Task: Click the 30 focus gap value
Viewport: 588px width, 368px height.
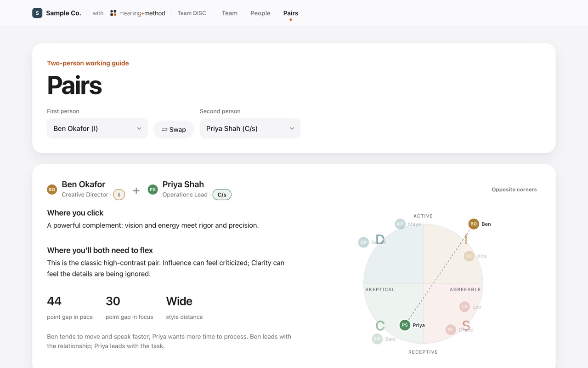Action: point(113,301)
